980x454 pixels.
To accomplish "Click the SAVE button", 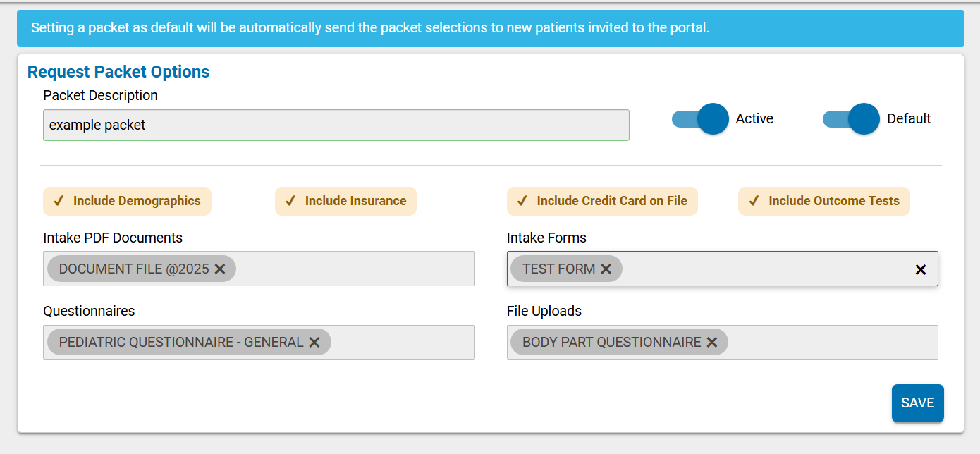I will [917, 403].
